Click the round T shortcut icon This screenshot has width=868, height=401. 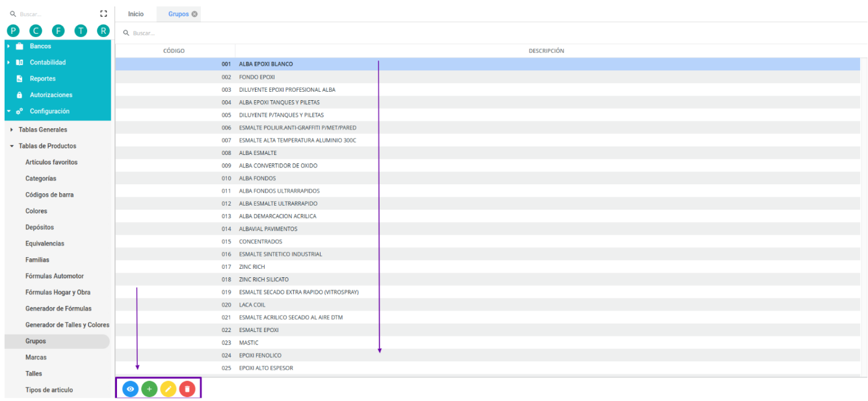click(x=81, y=31)
